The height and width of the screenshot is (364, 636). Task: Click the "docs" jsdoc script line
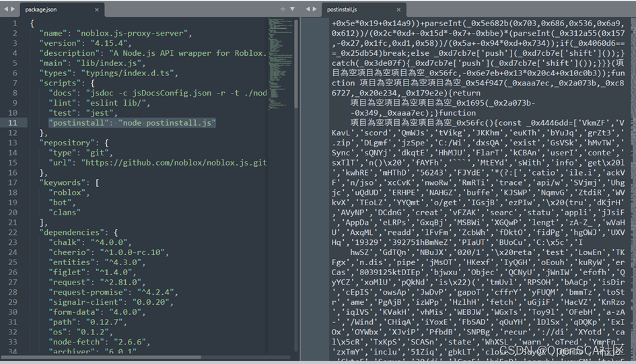tap(157, 93)
